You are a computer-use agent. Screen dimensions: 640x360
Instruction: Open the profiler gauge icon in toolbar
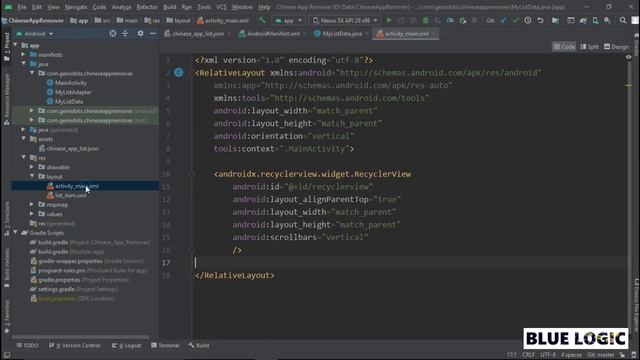click(450, 20)
